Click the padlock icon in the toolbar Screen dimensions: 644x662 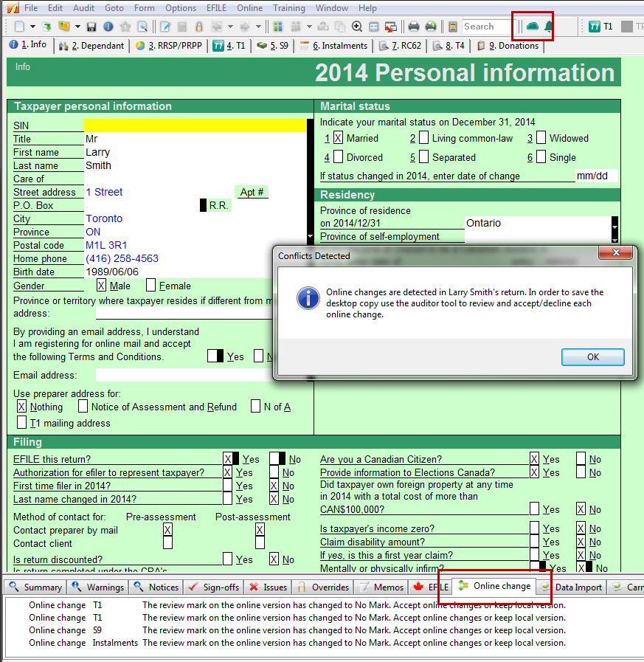coord(198,27)
